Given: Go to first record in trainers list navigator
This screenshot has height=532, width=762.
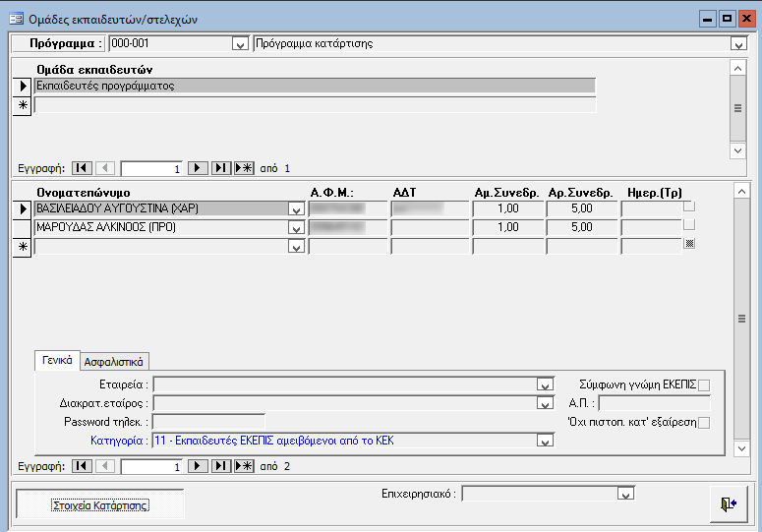Looking at the screenshot, I should pyautogui.click(x=83, y=465).
